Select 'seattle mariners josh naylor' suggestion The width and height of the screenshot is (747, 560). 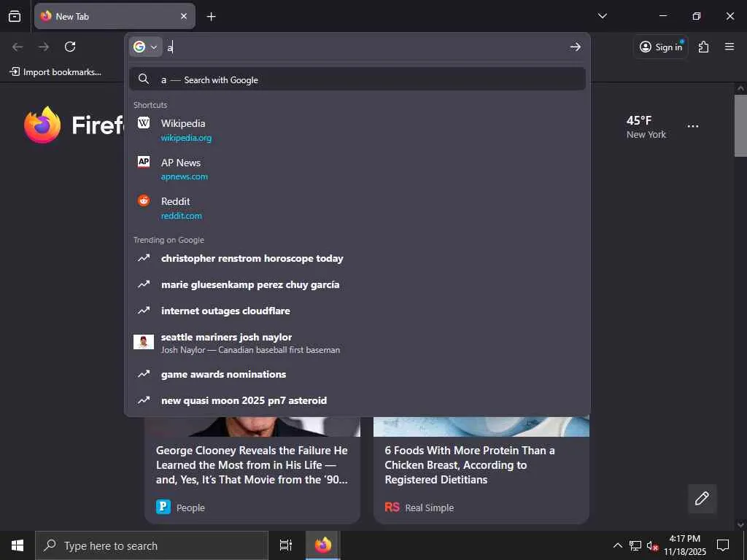click(357, 343)
